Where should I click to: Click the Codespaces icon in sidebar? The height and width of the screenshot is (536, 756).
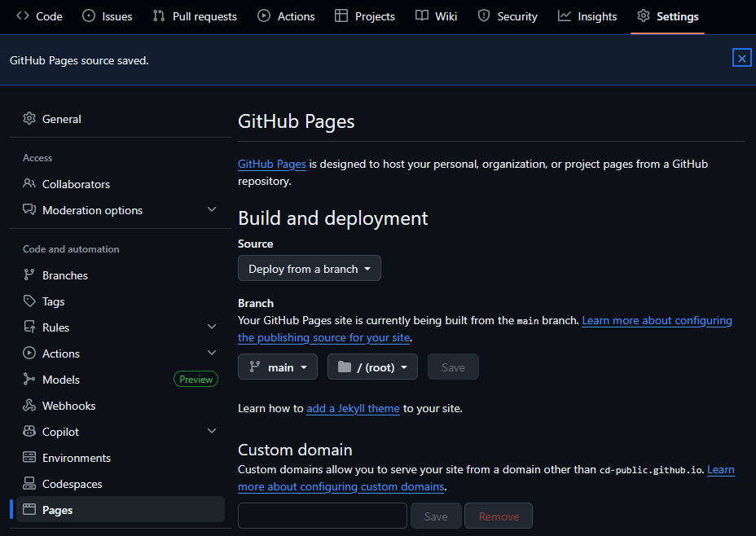coord(29,484)
